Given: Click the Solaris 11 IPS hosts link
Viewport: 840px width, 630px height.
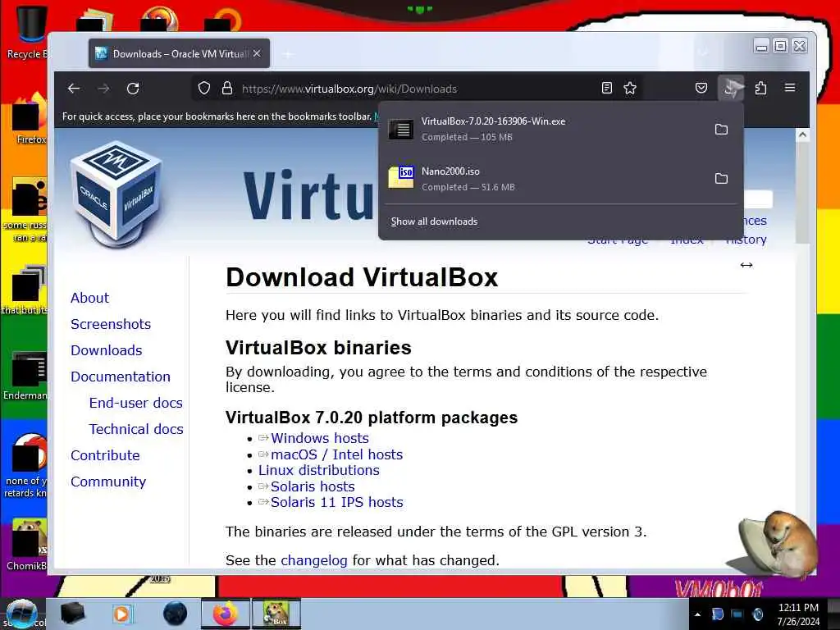Looking at the screenshot, I should tap(336, 503).
